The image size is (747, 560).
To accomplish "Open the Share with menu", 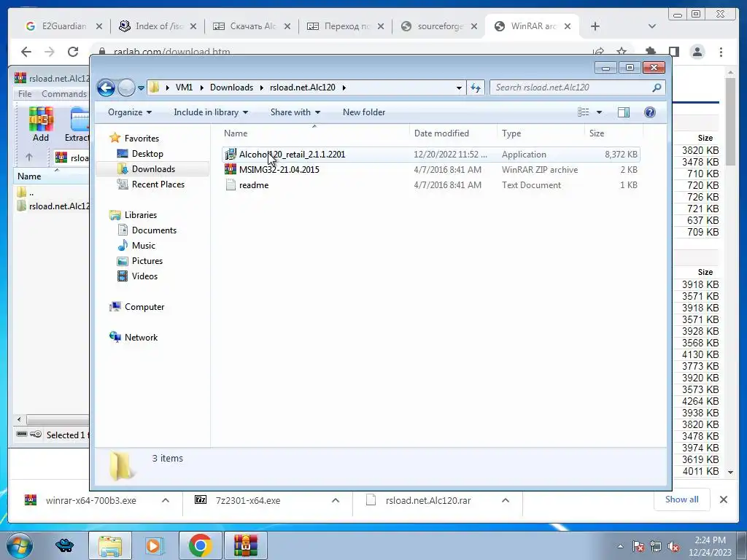I will (295, 112).
